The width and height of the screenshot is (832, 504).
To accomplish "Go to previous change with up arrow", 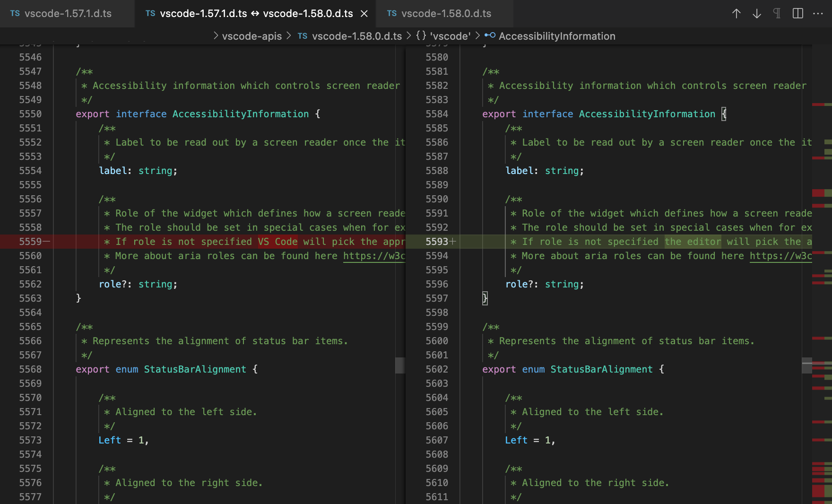I will click(736, 14).
